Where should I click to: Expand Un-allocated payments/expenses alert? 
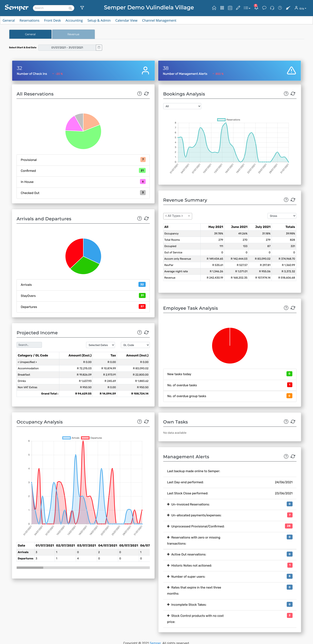click(x=168, y=515)
